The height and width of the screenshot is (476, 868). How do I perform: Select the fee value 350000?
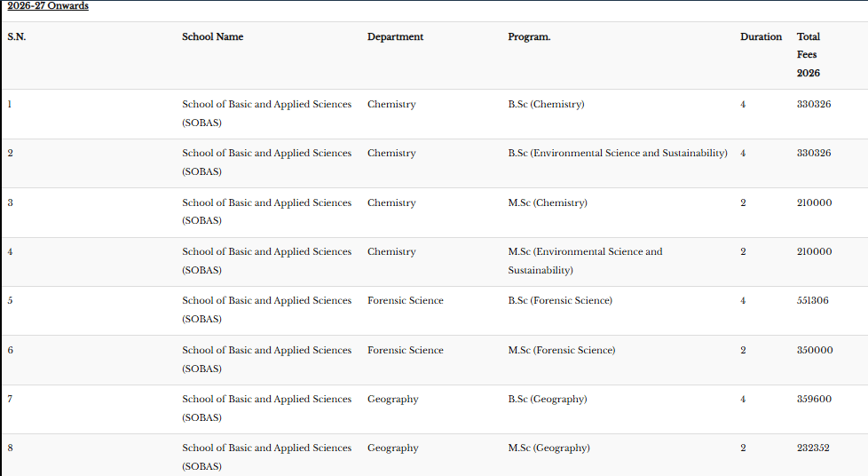pyautogui.click(x=815, y=351)
